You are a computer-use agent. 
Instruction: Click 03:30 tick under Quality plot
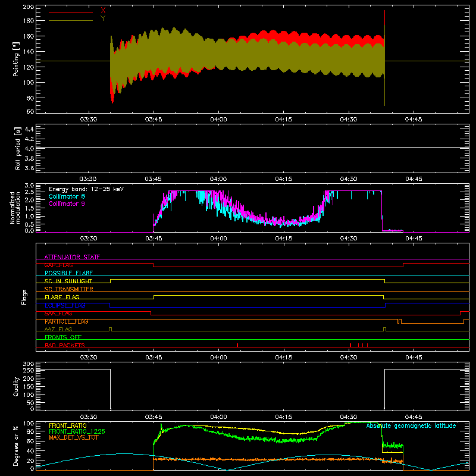[88, 417]
